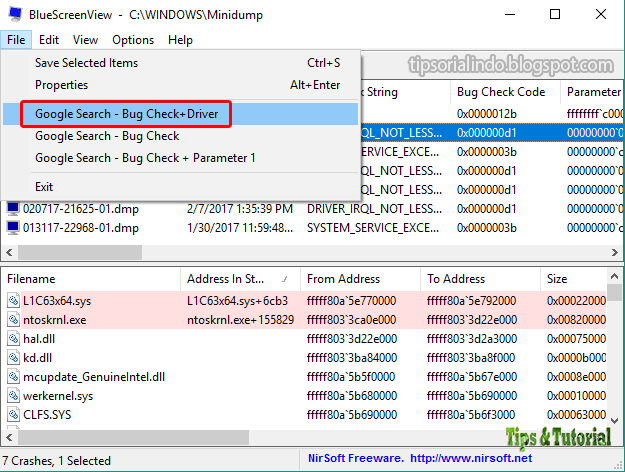Sort by Filename column header
625x472 pixels.
pos(91,279)
